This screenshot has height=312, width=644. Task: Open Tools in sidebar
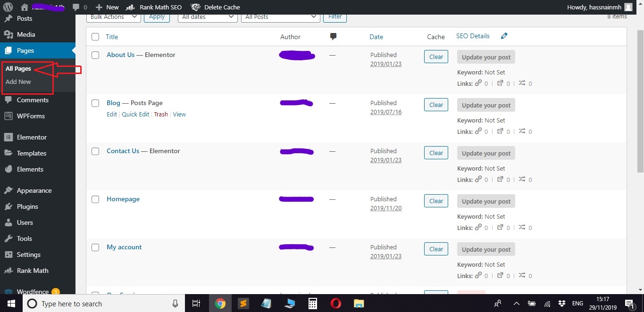click(x=25, y=238)
